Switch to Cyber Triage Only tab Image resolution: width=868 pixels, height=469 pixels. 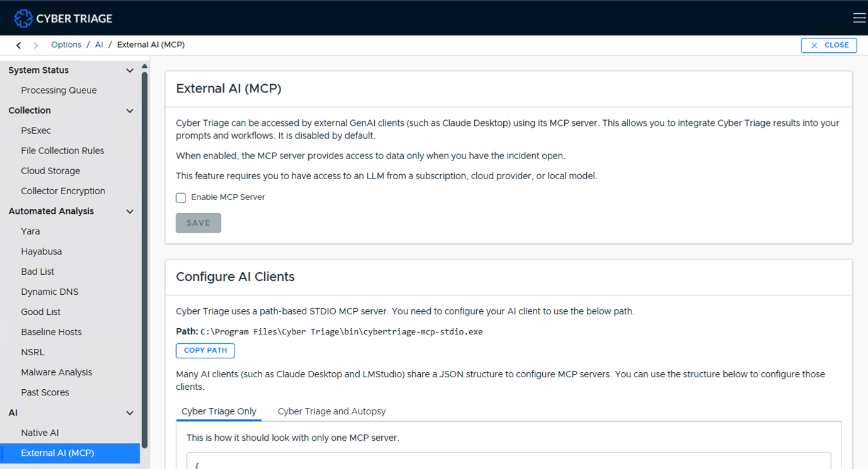[219, 411]
